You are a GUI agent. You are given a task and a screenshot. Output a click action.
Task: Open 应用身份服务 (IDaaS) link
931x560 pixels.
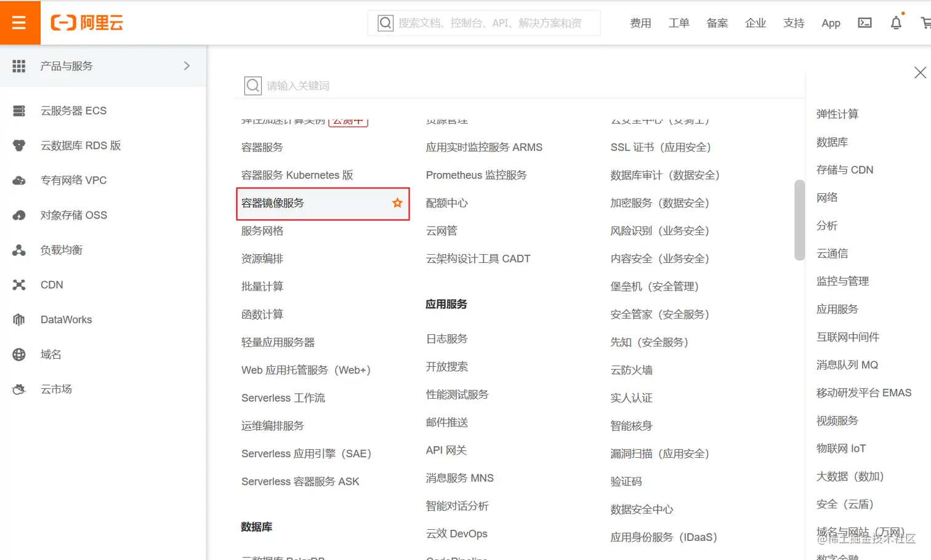point(664,537)
